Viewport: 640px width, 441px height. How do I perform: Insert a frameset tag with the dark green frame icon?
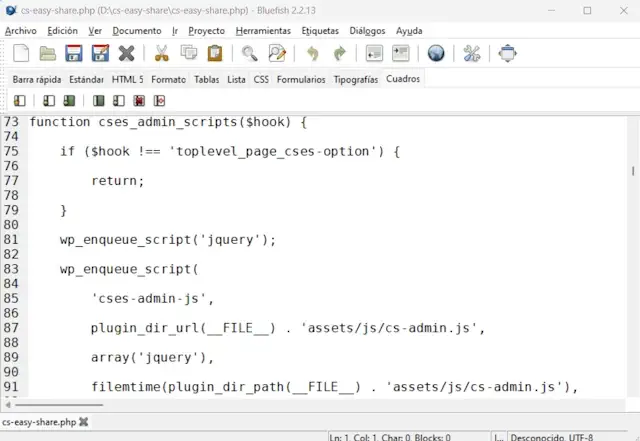98,100
